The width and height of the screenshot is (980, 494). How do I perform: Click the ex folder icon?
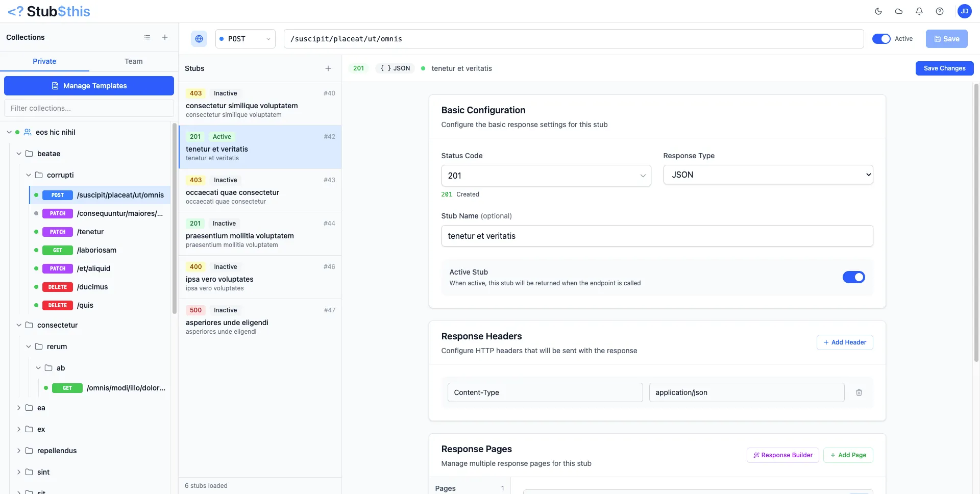coord(29,429)
